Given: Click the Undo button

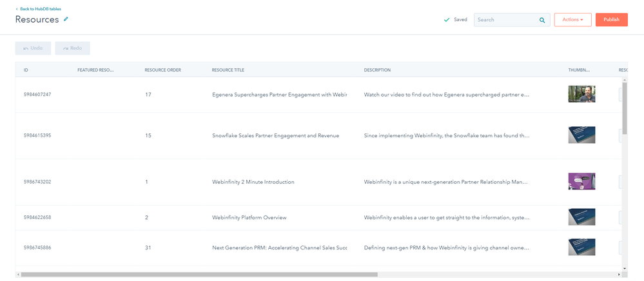Looking at the screenshot, I should 33,48.
